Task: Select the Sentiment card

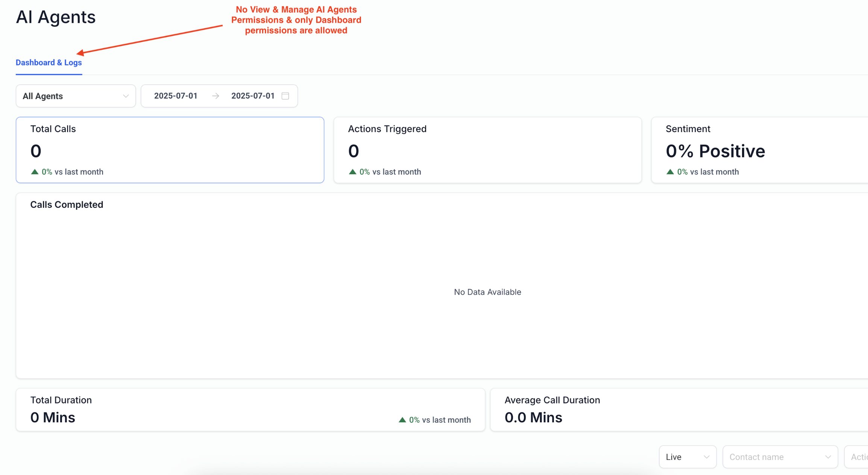Action: click(760, 150)
